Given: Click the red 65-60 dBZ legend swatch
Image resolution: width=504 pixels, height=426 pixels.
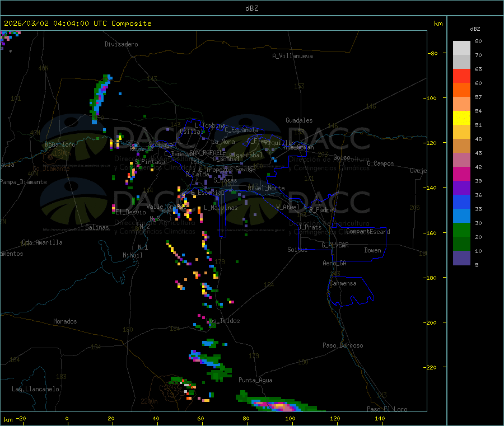Looking at the screenshot, I should (x=461, y=76).
